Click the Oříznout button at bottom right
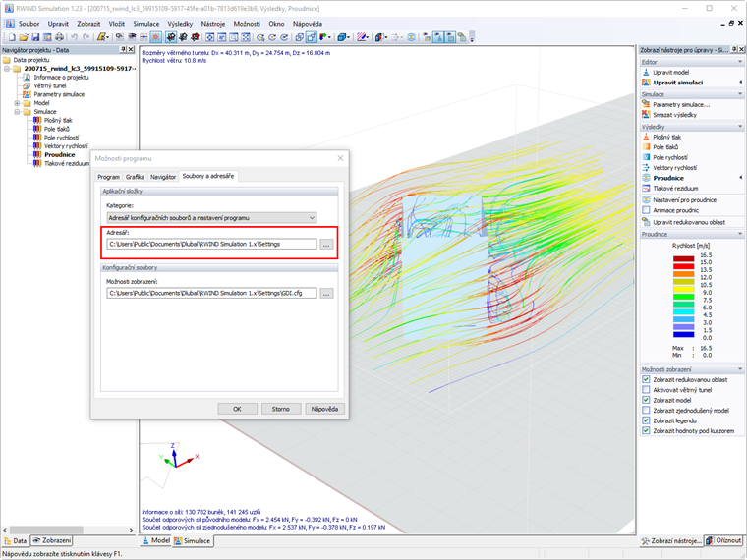Screen dimensions: 747x560 (723, 540)
